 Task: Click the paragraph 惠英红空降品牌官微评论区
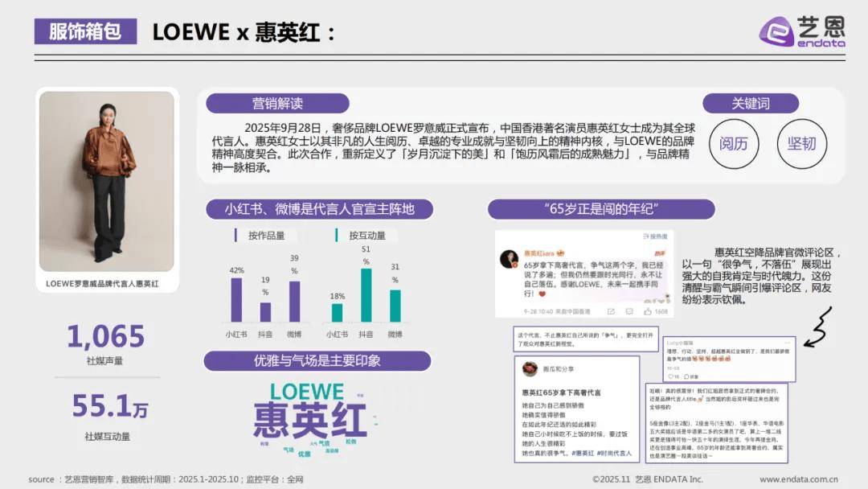pyautogui.click(x=760, y=277)
